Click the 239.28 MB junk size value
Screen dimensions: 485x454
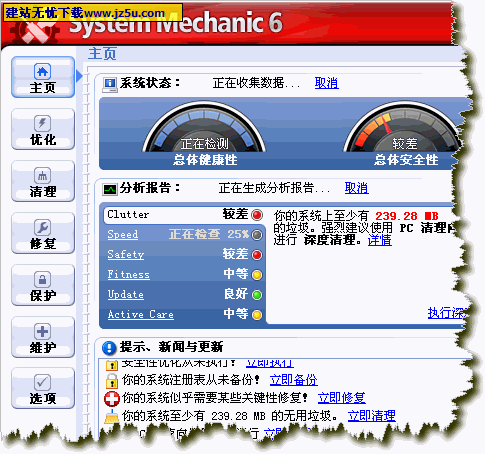[x=407, y=216]
